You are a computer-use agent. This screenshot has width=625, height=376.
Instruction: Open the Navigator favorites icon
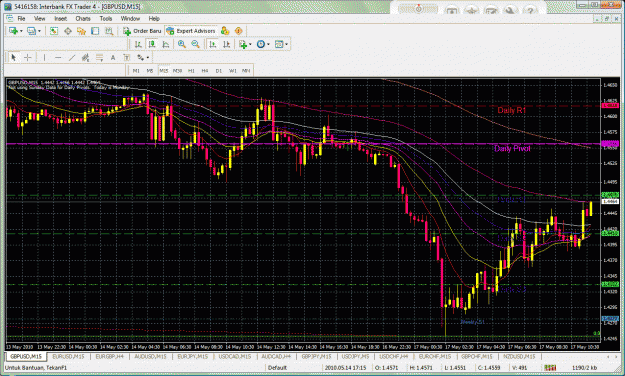(x=81, y=31)
